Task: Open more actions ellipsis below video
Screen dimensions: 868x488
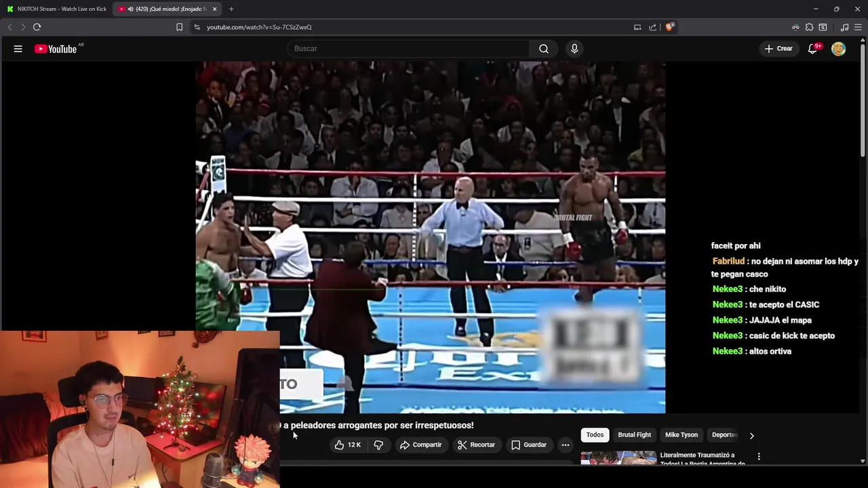Action: pos(565,445)
